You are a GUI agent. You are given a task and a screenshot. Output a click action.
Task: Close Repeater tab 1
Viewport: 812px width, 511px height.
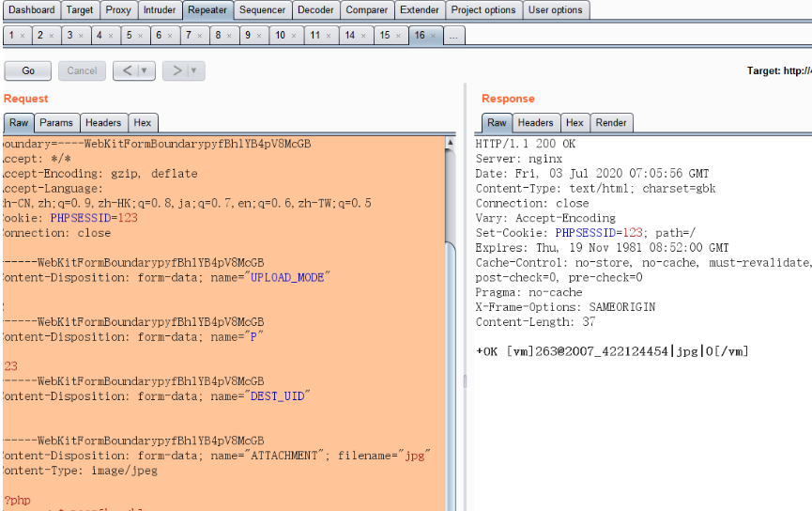click(23, 36)
